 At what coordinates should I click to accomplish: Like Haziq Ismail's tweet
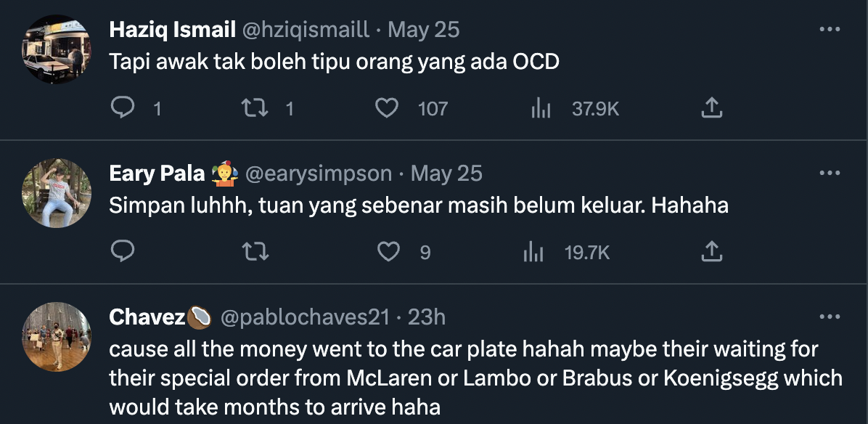click(x=387, y=109)
